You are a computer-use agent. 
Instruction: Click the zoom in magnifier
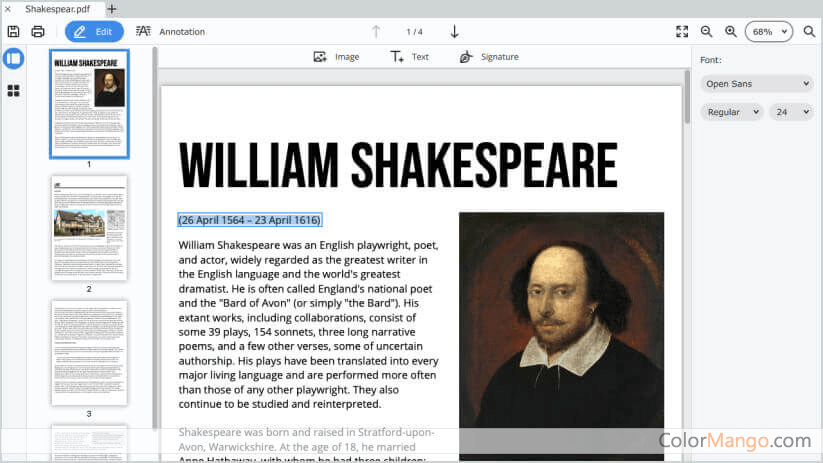(x=731, y=32)
